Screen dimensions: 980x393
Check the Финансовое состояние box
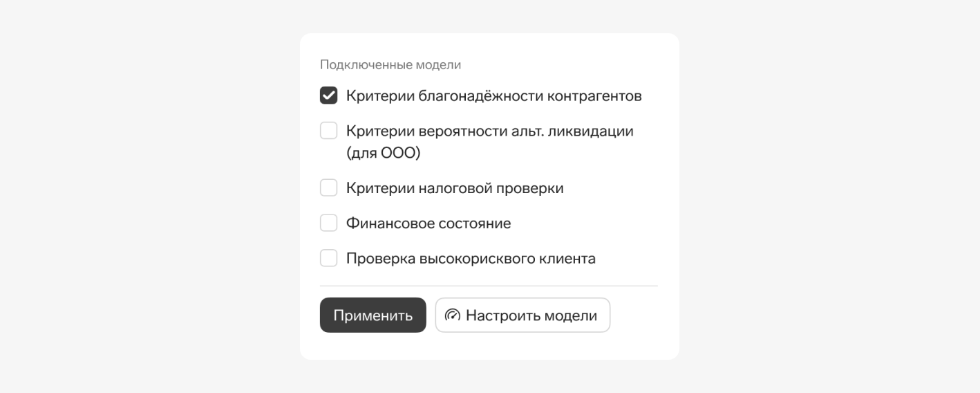328,223
